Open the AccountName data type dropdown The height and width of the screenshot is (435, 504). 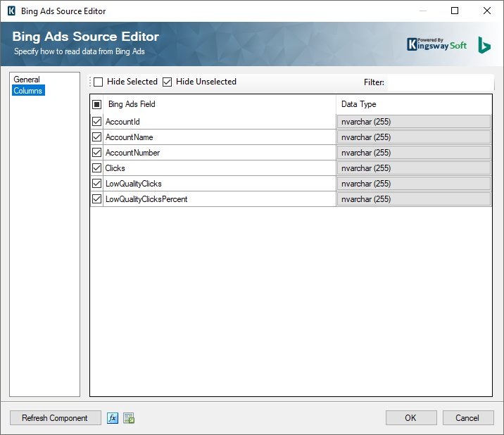point(414,137)
